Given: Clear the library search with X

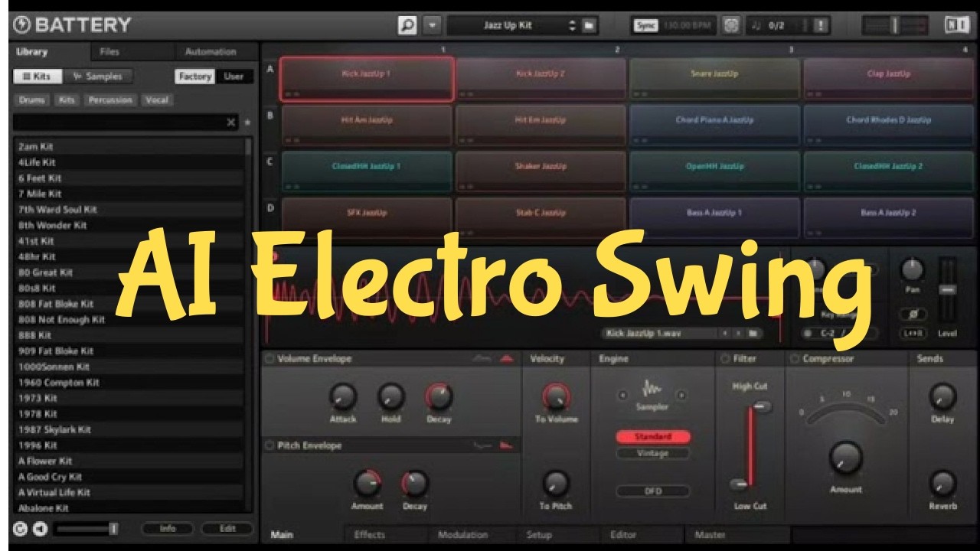Looking at the screenshot, I should coord(231,122).
